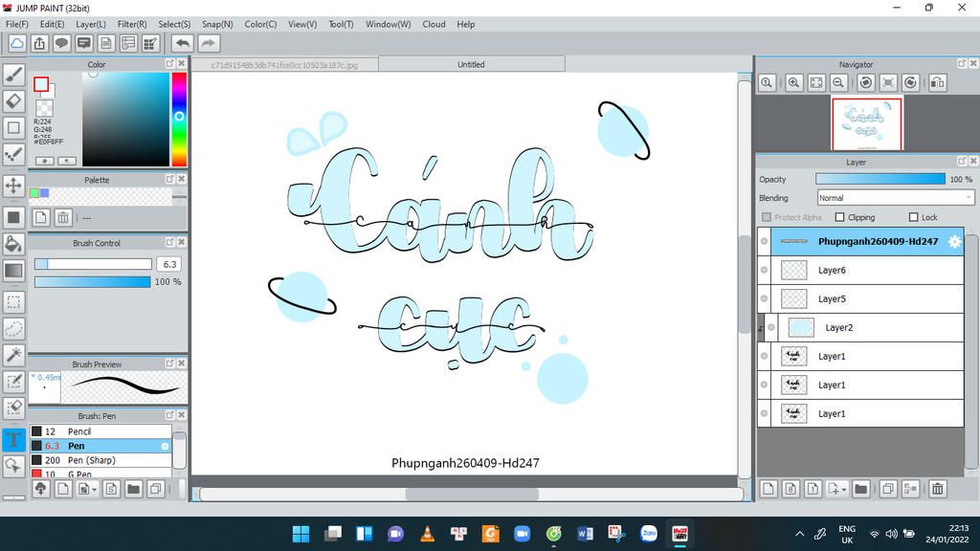Toggle the Lock checkbox
This screenshot has width=980, height=551.
913,217
